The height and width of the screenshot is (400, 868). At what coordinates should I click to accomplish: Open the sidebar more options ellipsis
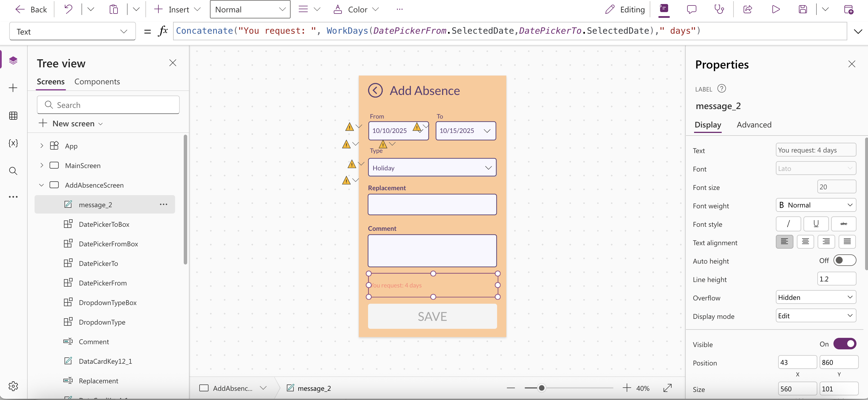pos(13,197)
